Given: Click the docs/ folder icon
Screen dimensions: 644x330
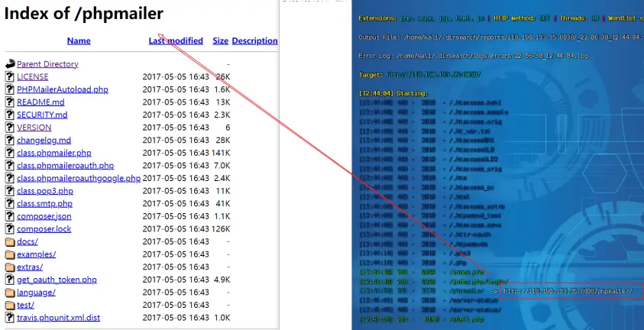Looking at the screenshot, I should tap(10, 241).
